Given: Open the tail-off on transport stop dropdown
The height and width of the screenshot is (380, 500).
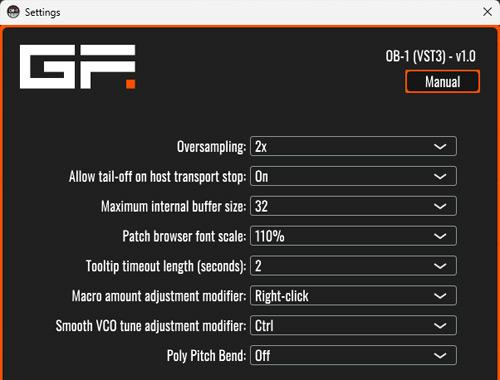Looking at the screenshot, I should point(353,176).
